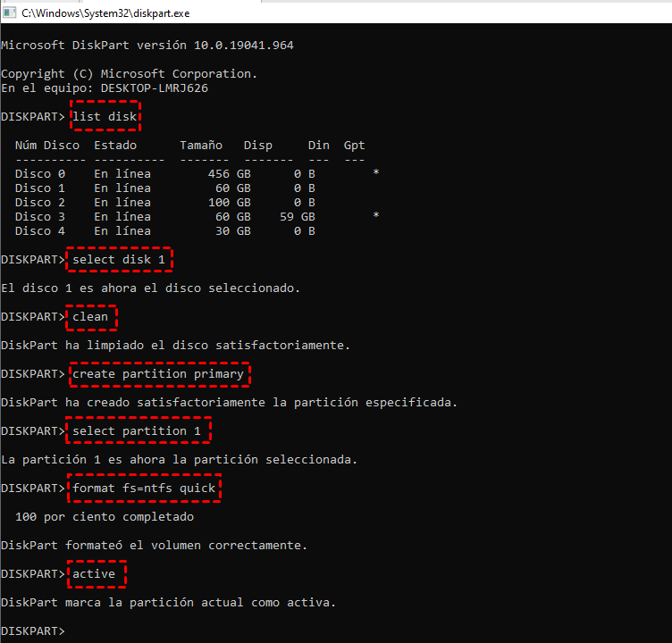Click the 'format fs=ntfs quick' command text

tap(144, 489)
